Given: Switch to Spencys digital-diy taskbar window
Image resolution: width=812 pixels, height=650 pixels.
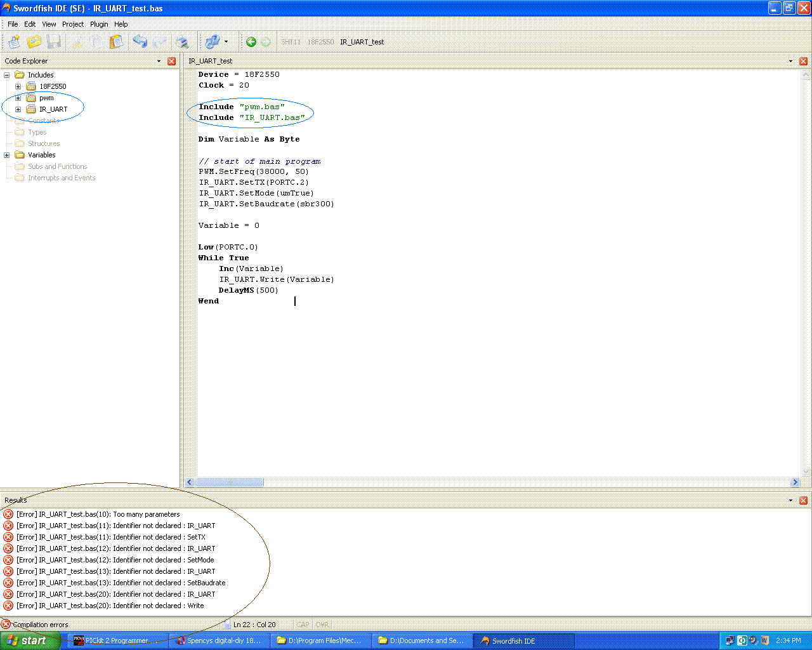Looking at the screenshot, I should click(x=220, y=640).
